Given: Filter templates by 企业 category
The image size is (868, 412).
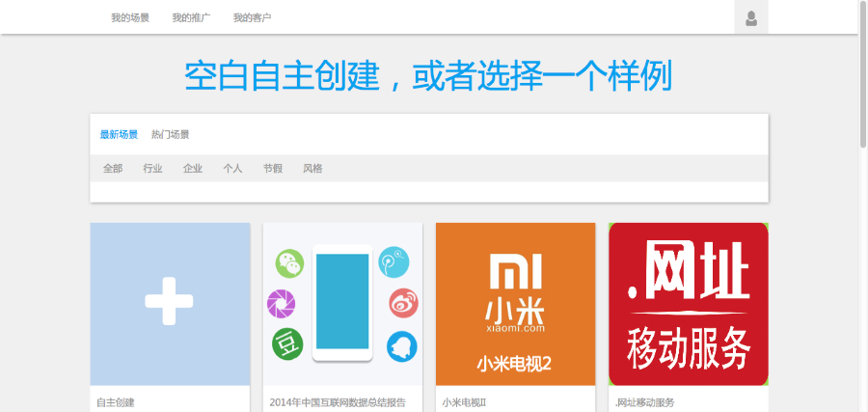Looking at the screenshot, I should tap(193, 168).
